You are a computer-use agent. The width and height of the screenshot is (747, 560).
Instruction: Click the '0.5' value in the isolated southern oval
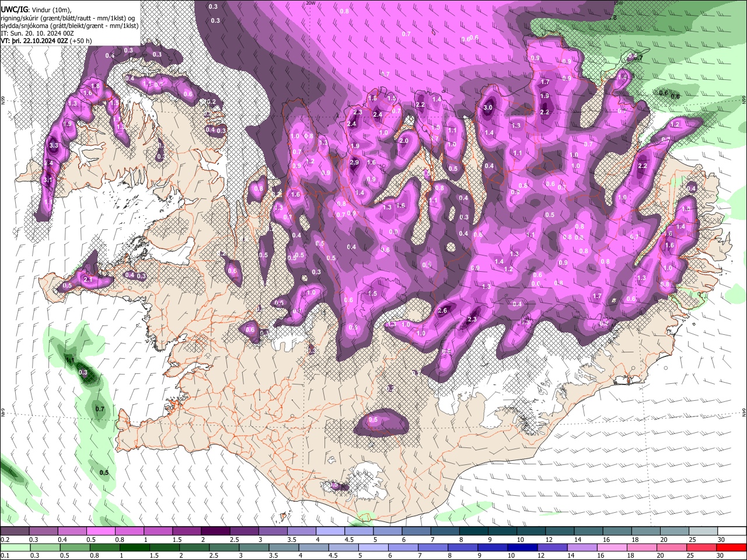click(x=373, y=419)
